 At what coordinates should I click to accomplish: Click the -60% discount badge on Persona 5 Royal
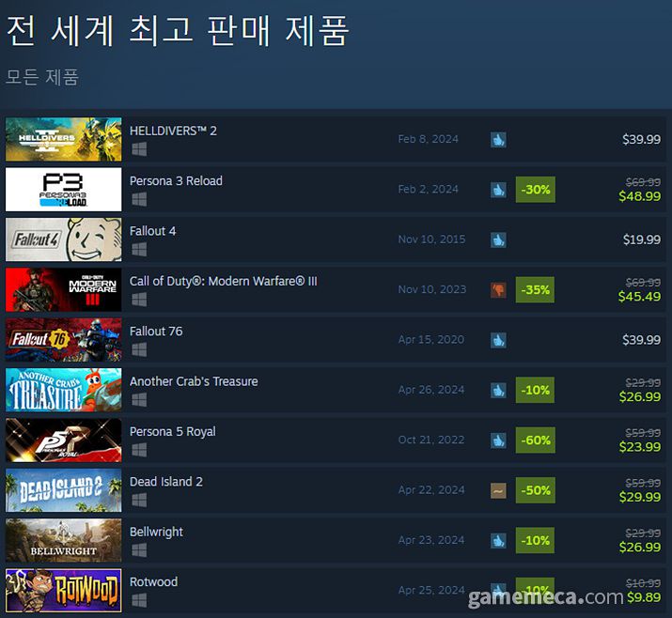click(536, 440)
